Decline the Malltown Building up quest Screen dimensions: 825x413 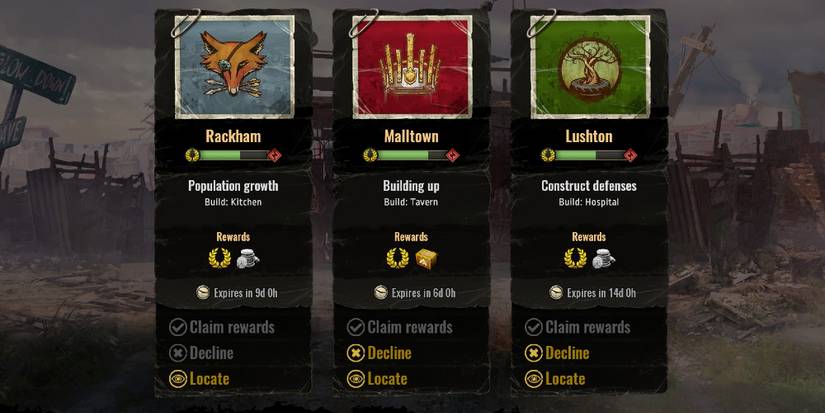(379, 353)
